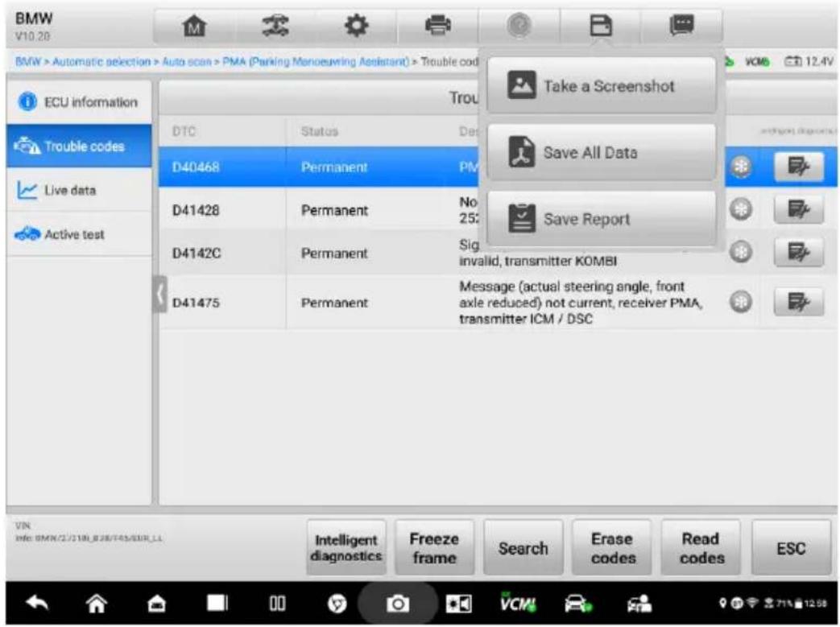
Task: Tap the VCM connection icon in navigation bar
Action: [x=518, y=602]
